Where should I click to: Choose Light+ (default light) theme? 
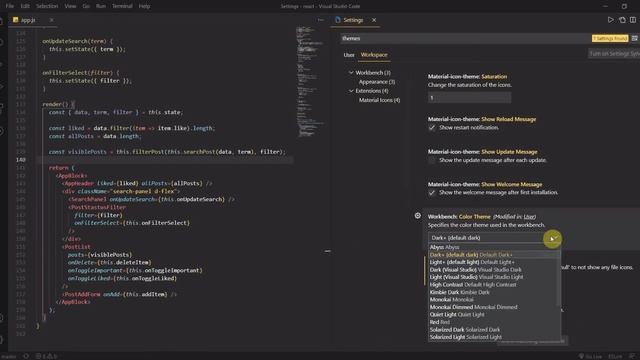(x=494, y=262)
